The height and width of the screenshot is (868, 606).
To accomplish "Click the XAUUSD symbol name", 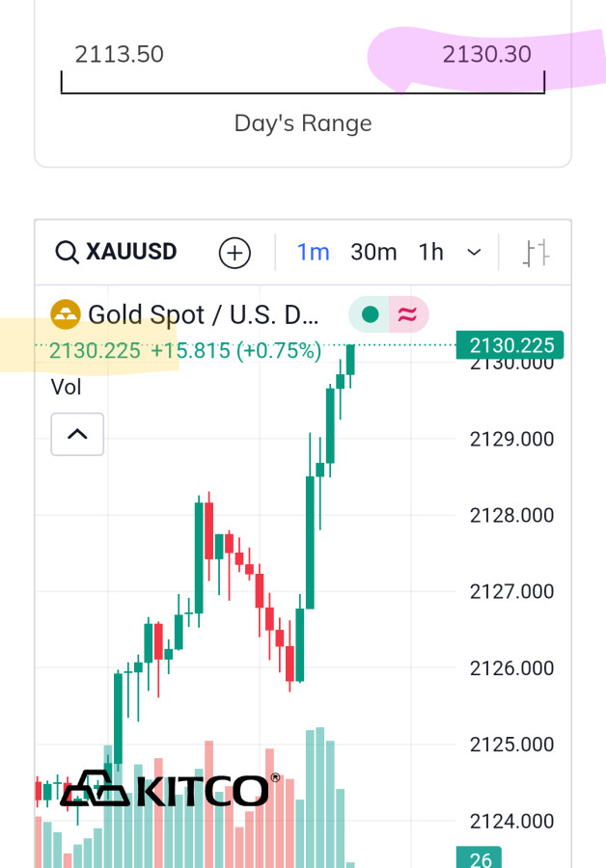I will tap(131, 253).
